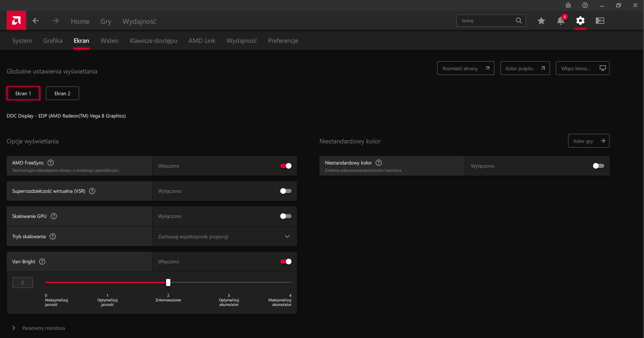Screen dimensions: 644x338
Task: Set Vari-Bright slider to 4 Maksymalizuj akumulator
Action: point(290,282)
